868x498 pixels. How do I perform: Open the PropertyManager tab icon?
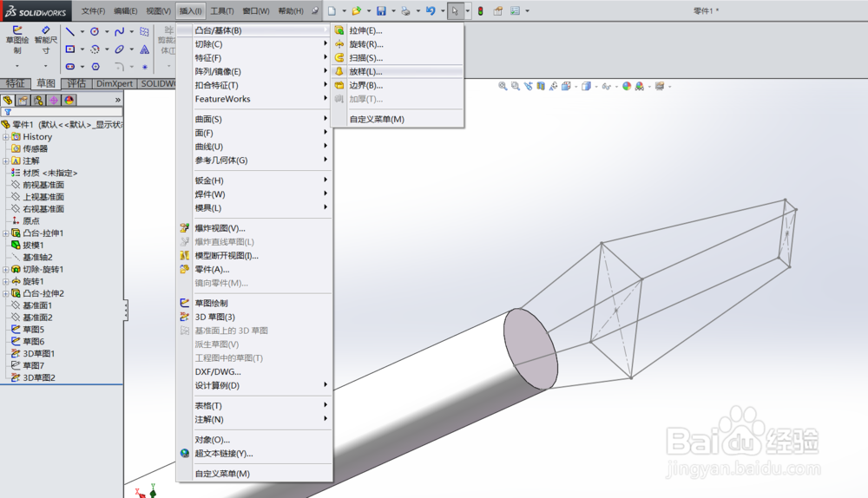[23, 100]
